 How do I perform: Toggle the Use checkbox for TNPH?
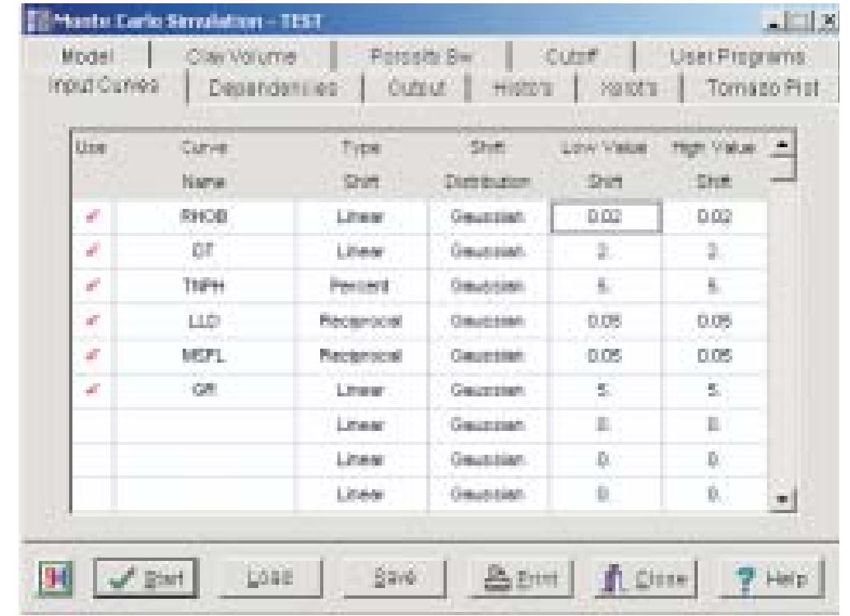[93, 285]
